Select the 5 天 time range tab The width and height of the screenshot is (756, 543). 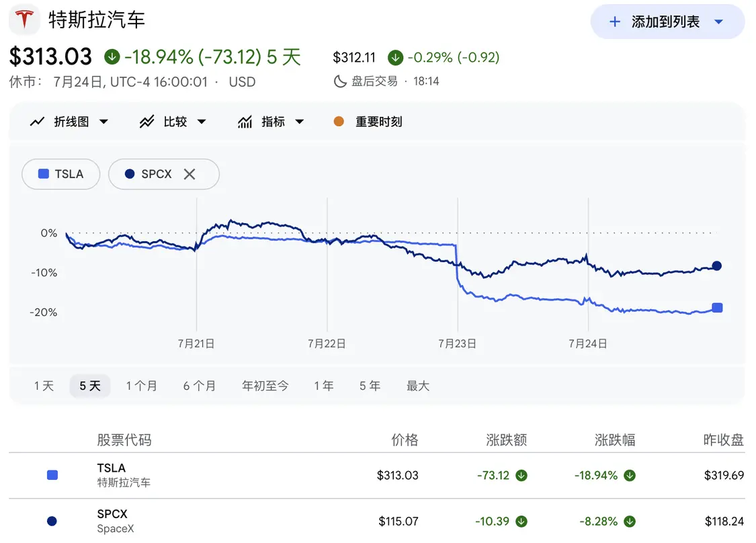(90, 386)
